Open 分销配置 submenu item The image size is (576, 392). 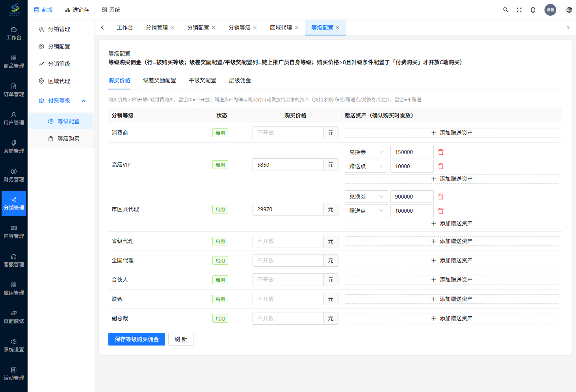pyautogui.click(x=61, y=46)
